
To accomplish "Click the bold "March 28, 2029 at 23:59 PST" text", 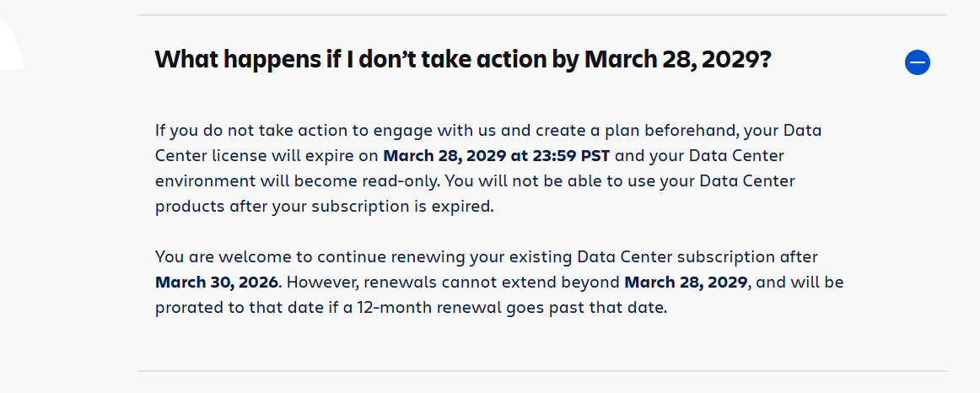I will (x=497, y=156).
